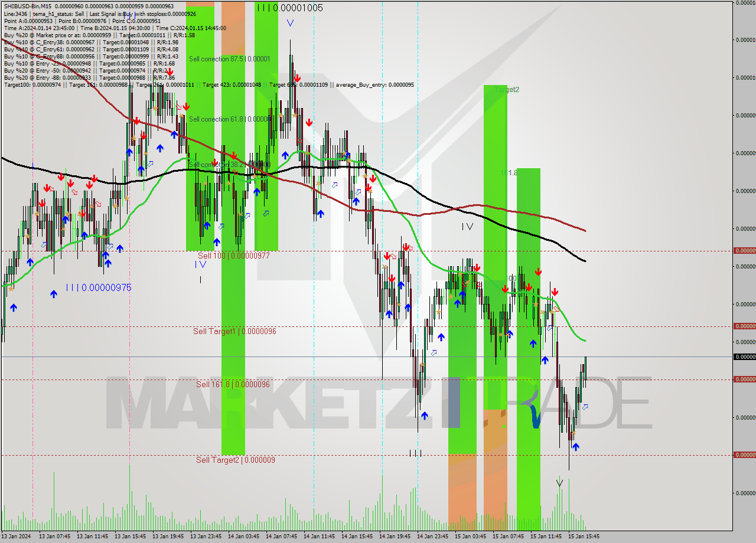Click the '15 Jan 15:45' time axis label
Viewport: 756px width, 543px height.
pyautogui.click(x=584, y=537)
